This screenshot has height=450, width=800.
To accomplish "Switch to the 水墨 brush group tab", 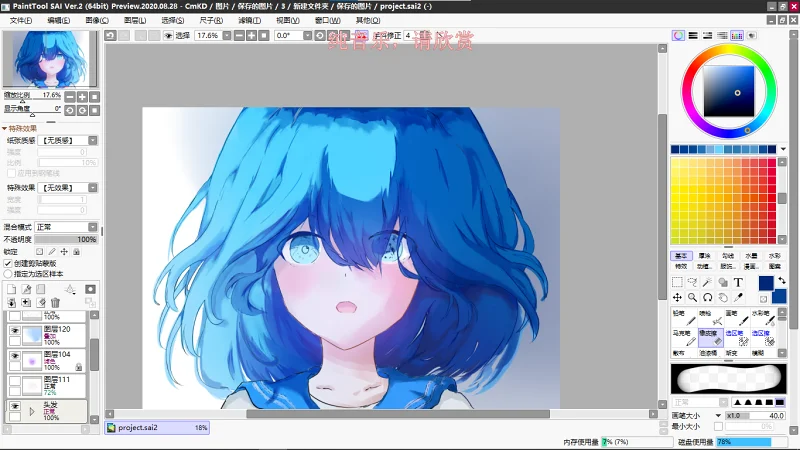I will click(x=751, y=256).
